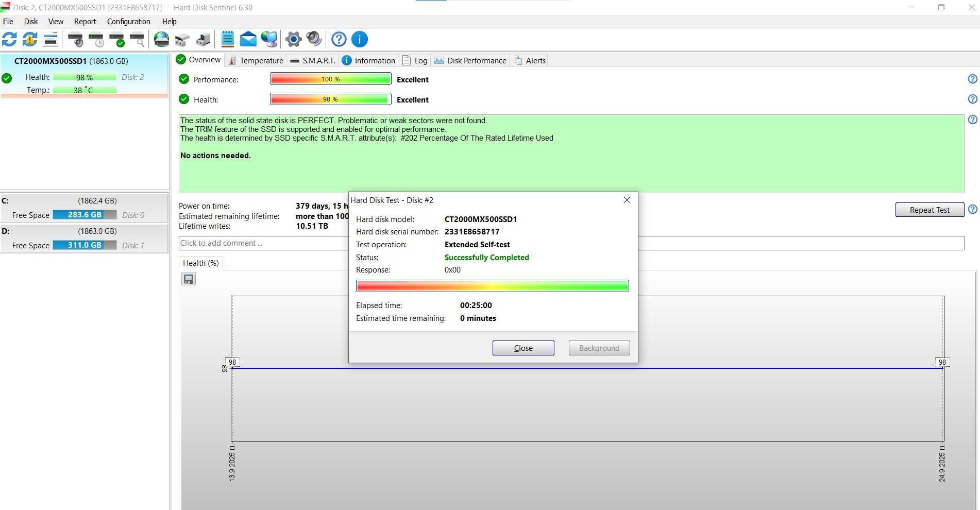Open the Configuration menu
The image size is (980, 510).
point(129,22)
